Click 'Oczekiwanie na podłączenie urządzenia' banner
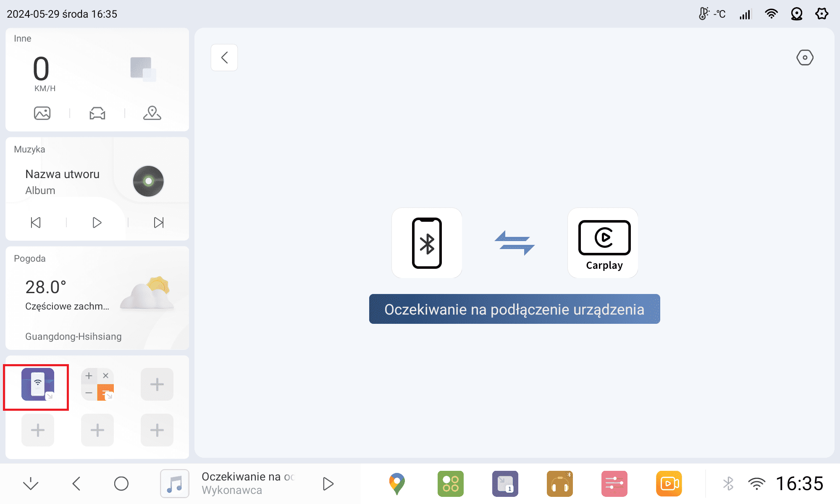Image resolution: width=840 pixels, height=504 pixels. [514, 309]
